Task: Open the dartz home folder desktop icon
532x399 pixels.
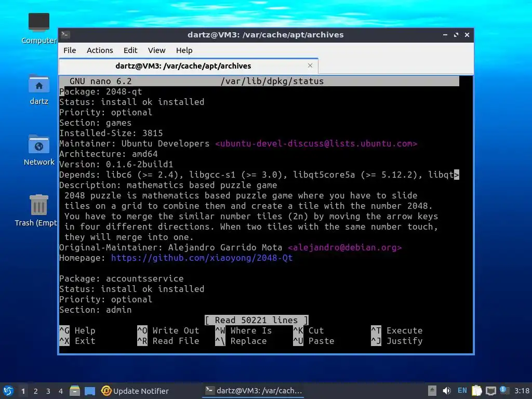Action: click(38, 90)
